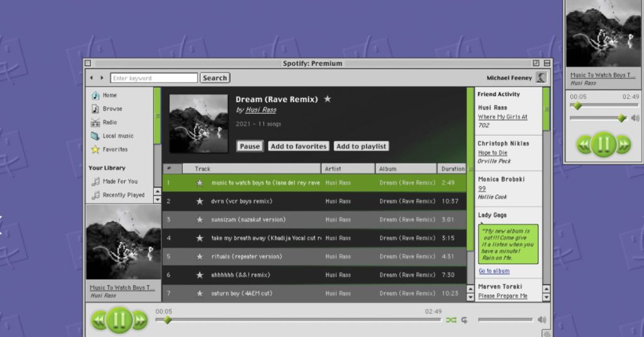
Task: Open Please Prepare Me link
Action: tap(502, 296)
